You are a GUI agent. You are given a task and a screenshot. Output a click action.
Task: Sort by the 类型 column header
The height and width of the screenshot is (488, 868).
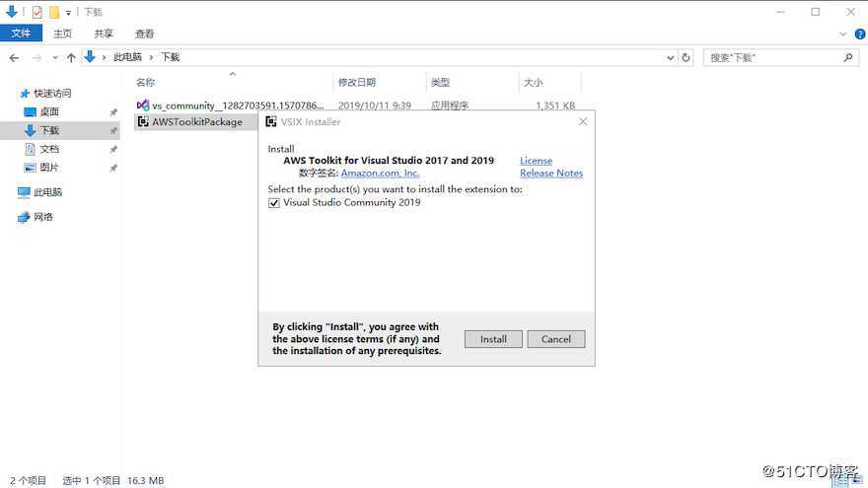[440, 83]
